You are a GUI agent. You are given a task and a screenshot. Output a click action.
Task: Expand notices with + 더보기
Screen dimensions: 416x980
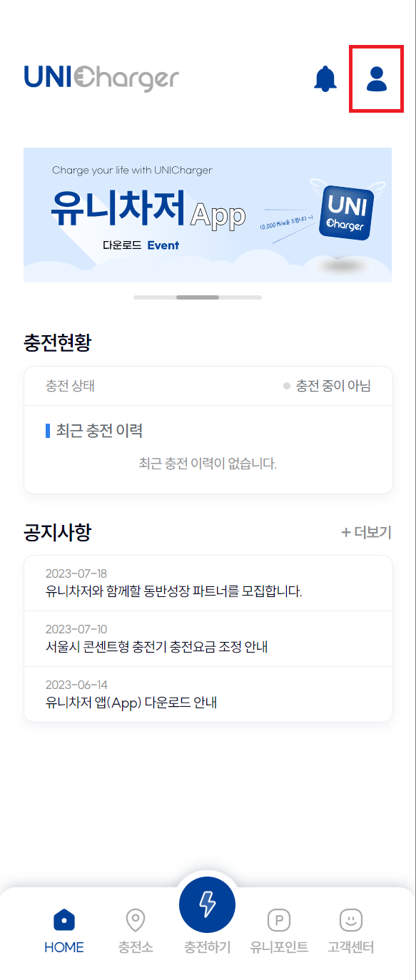pos(366,532)
